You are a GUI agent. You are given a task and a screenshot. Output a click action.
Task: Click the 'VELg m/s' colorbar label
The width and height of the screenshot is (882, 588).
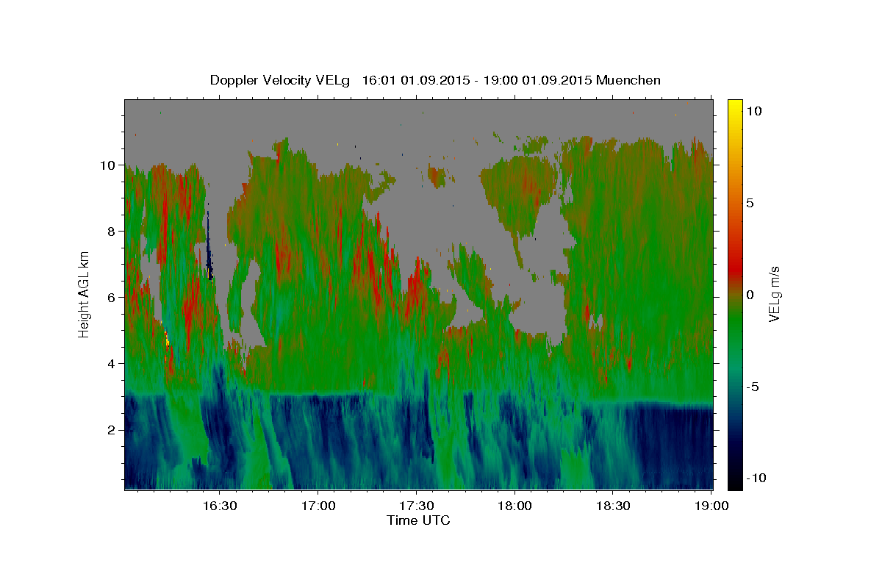773,294
